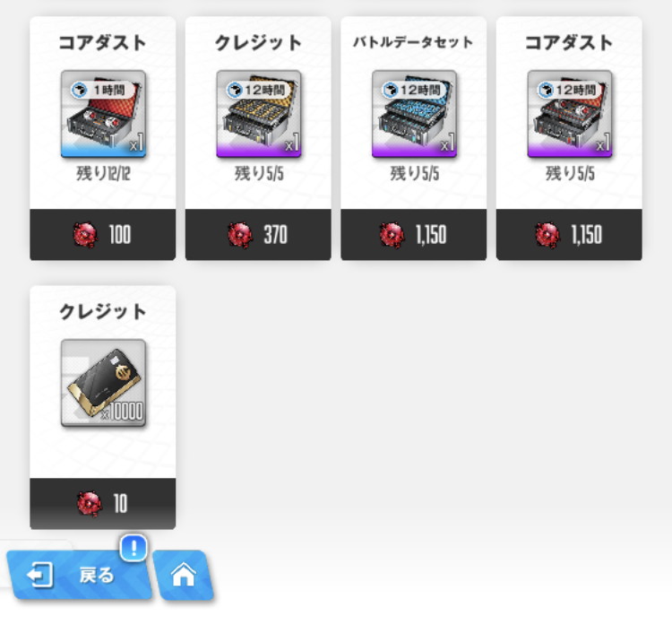Screen dimensions: 672x642
Task: Click the red gem icon beside 100
Action: [x=86, y=235]
